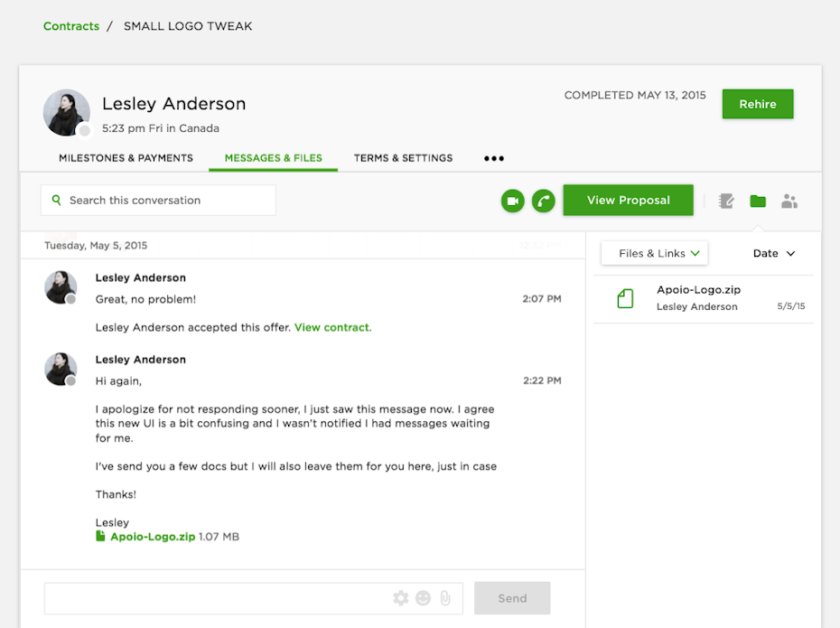Click the Apoio-Logo.zip file icon in sidebar

(625, 298)
